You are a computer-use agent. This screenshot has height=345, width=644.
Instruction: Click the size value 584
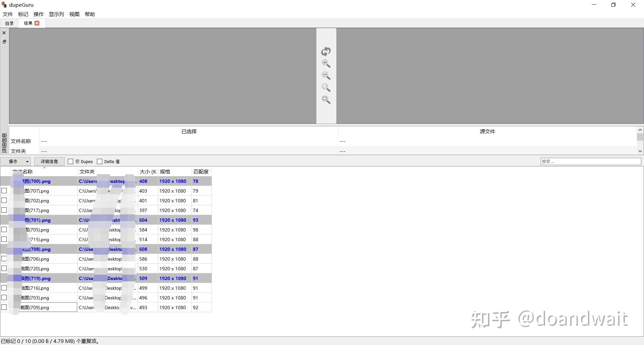click(x=143, y=230)
